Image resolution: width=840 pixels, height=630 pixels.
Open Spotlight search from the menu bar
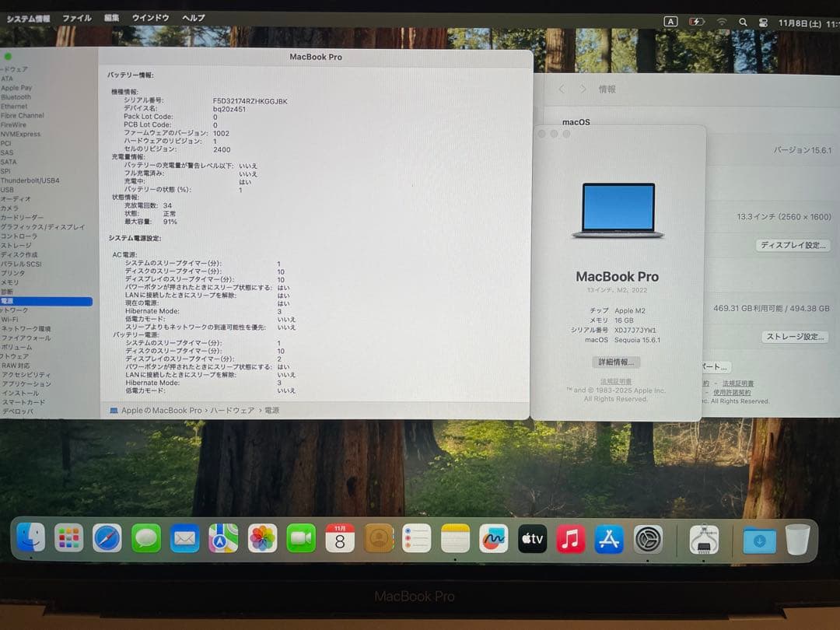pyautogui.click(x=742, y=21)
